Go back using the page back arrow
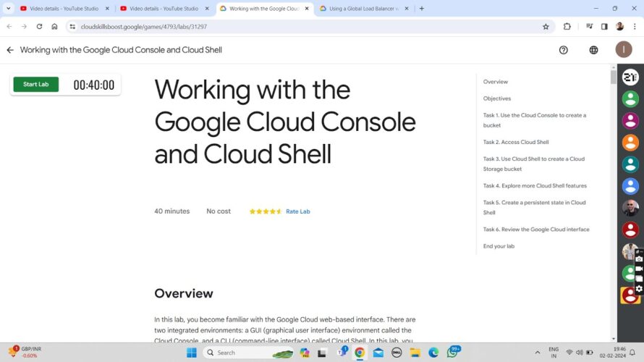The height and width of the screenshot is (362, 644). point(10,50)
